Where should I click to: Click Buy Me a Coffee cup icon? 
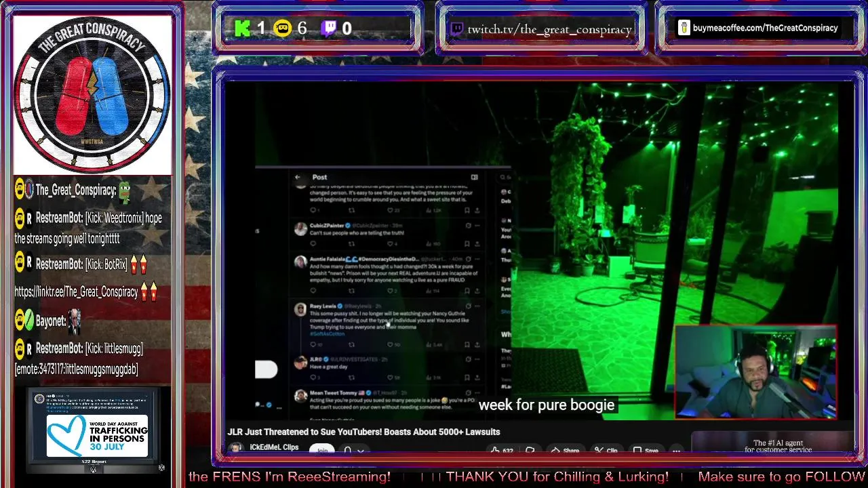point(684,28)
